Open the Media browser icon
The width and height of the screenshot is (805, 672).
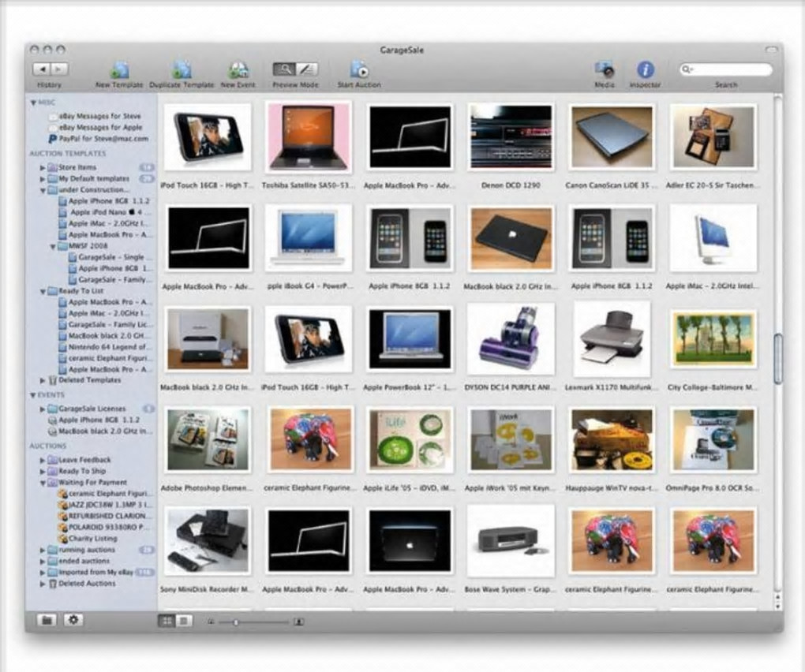(605, 69)
